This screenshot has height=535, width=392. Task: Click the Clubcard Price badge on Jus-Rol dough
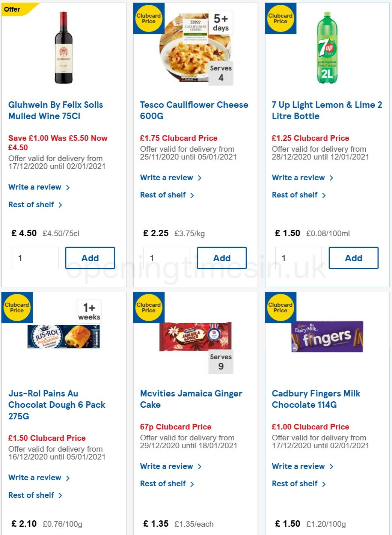pyautogui.click(x=17, y=307)
